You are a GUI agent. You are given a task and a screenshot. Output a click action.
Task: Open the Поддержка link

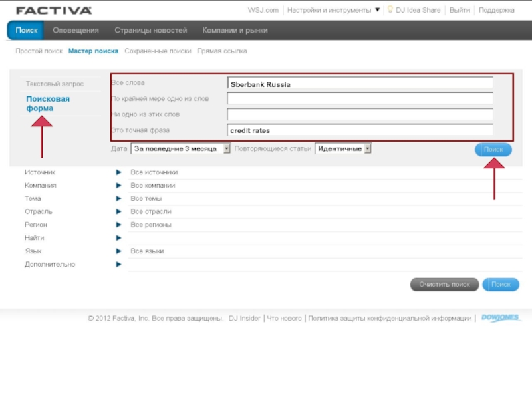pos(496,10)
